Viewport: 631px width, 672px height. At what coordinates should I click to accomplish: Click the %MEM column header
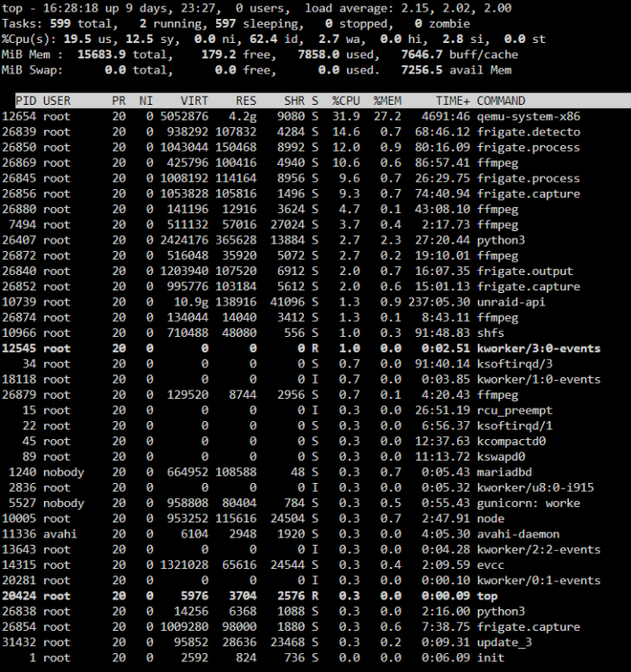[387, 100]
